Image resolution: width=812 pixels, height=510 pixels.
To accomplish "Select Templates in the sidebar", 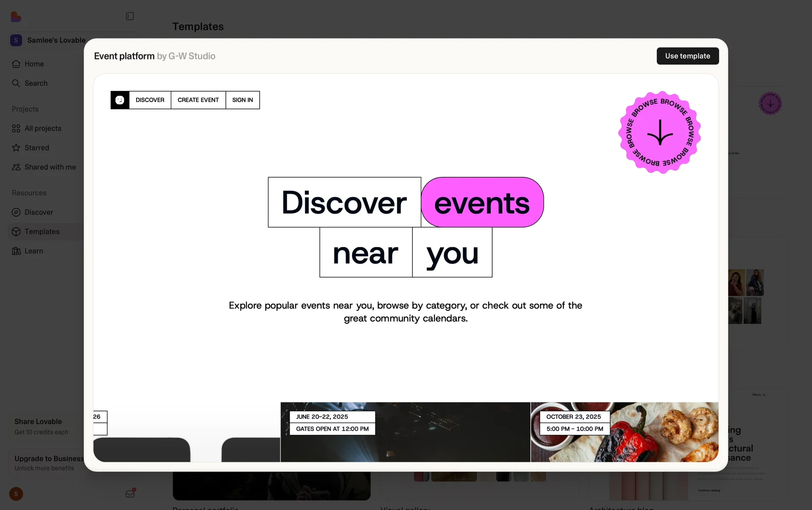I will pos(41,232).
